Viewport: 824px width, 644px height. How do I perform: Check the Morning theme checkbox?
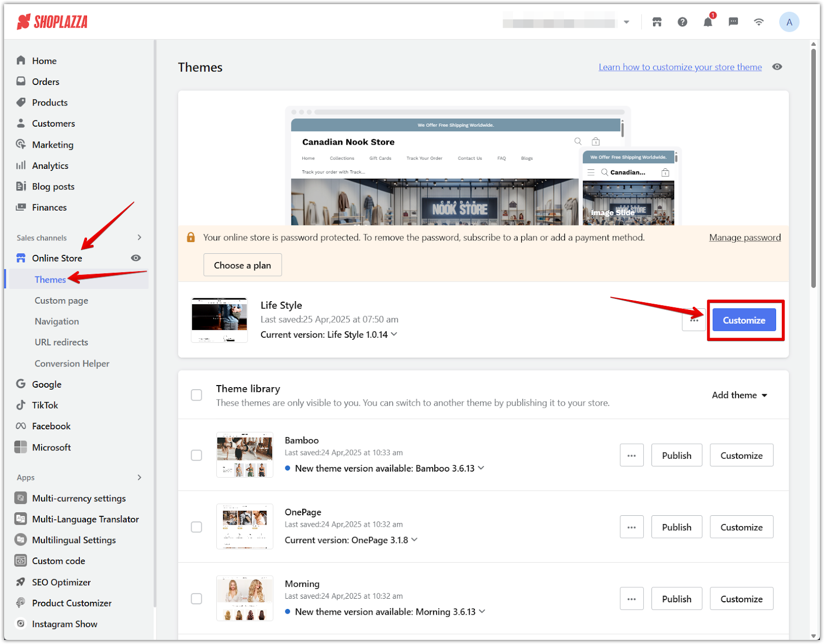click(x=196, y=599)
